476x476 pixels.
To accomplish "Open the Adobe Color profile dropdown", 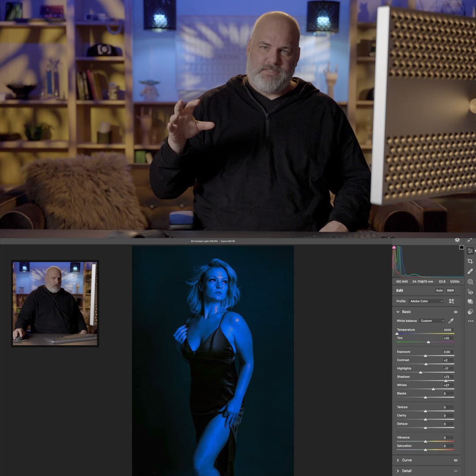I will point(426,301).
